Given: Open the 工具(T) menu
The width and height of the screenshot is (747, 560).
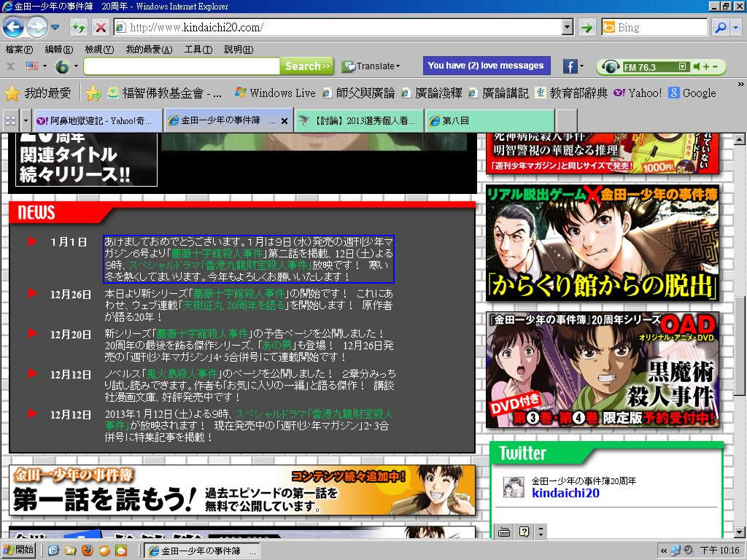Looking at the screenshot, I should pyautogui.click(x=198, y=50).
